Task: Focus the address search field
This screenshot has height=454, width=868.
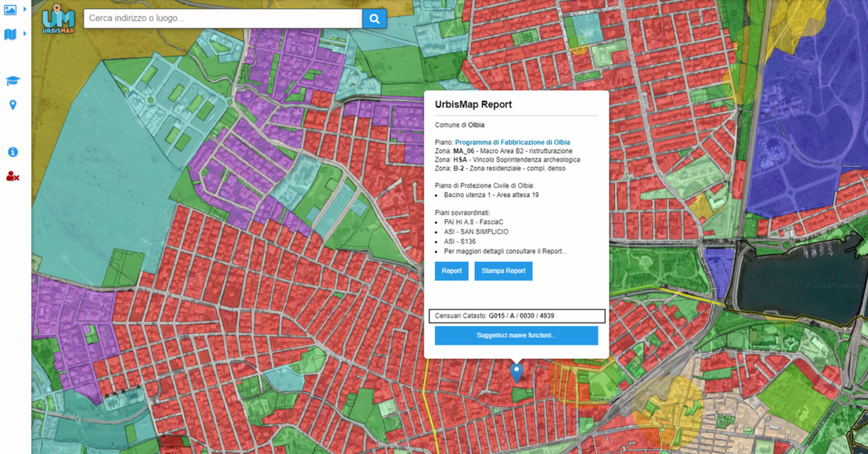Action: tap(223, 19)
